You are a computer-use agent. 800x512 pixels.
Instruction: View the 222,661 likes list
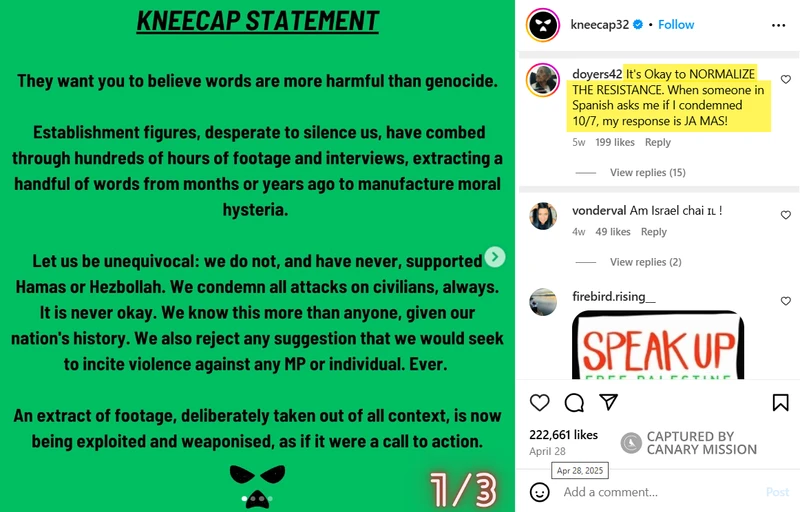click(x=562, y=435)
